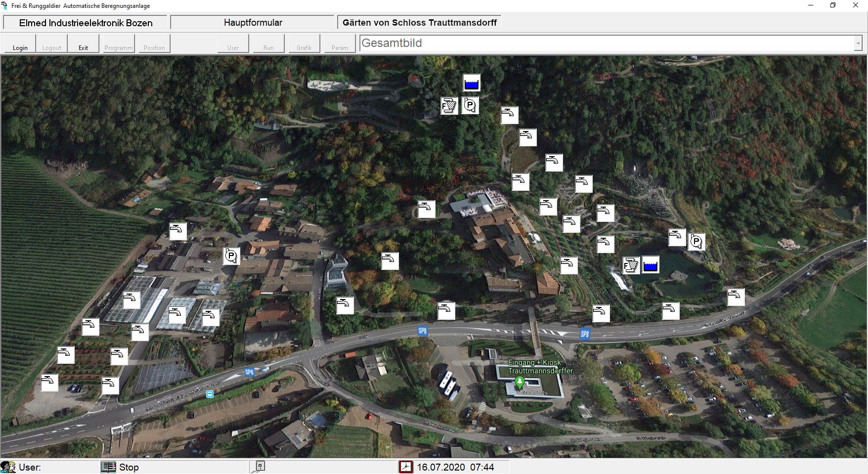
Task: Click the Stop program icon in the status bar
Action: click(108, 467)
